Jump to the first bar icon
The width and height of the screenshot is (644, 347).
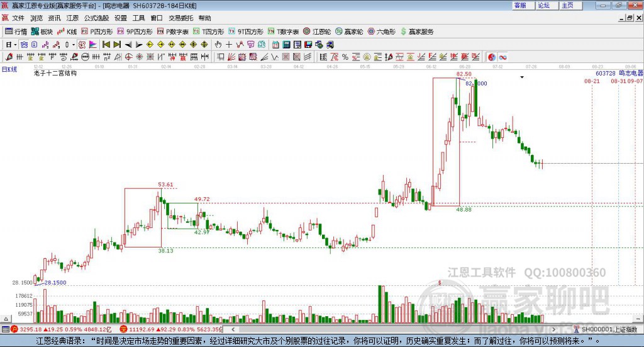(106, 45)
